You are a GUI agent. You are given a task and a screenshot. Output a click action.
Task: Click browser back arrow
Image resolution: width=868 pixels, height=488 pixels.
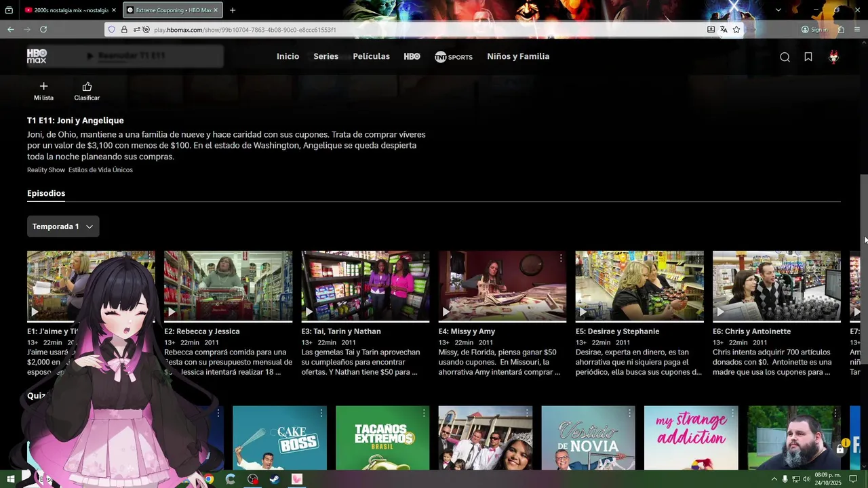click(11, 29)
